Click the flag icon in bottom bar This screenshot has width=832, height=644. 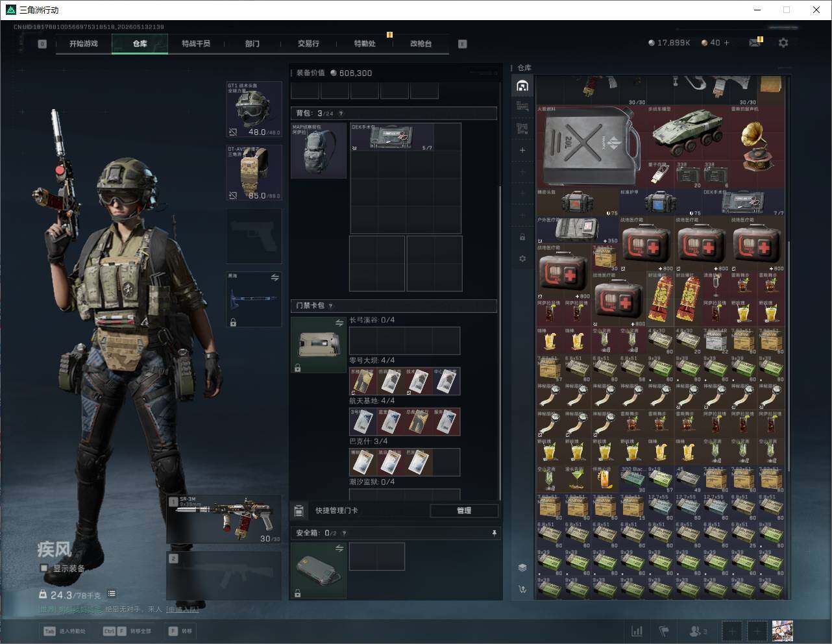click(664, 631)
